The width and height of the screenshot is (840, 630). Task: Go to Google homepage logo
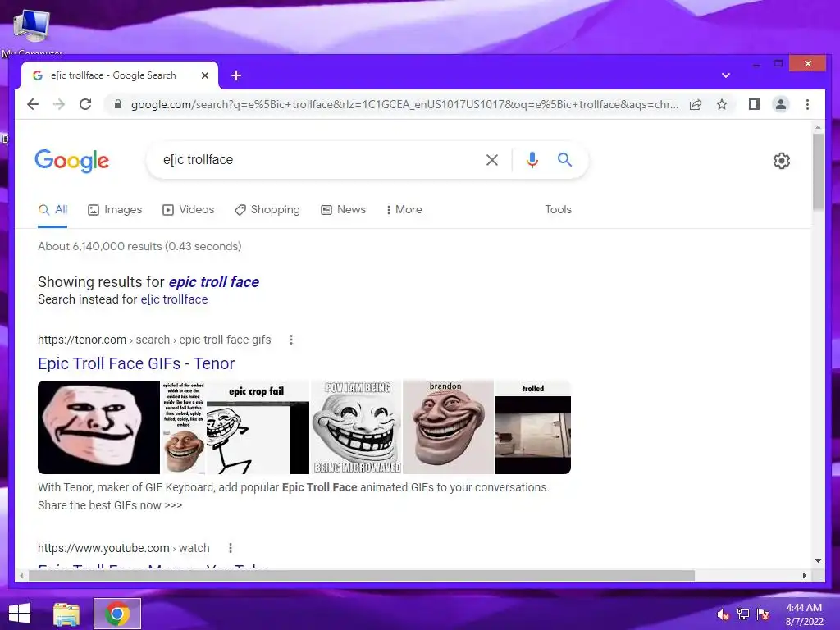(x=72, y=161)
